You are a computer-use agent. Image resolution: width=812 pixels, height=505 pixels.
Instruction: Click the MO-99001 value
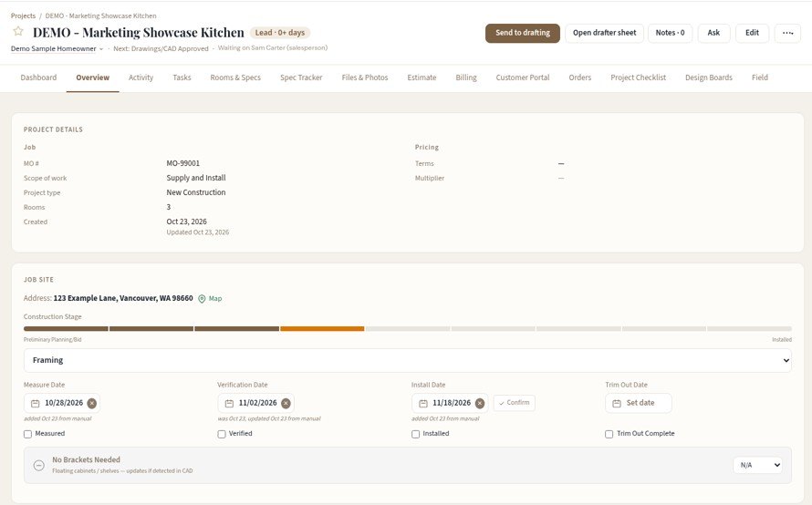[x=182, y=163]
